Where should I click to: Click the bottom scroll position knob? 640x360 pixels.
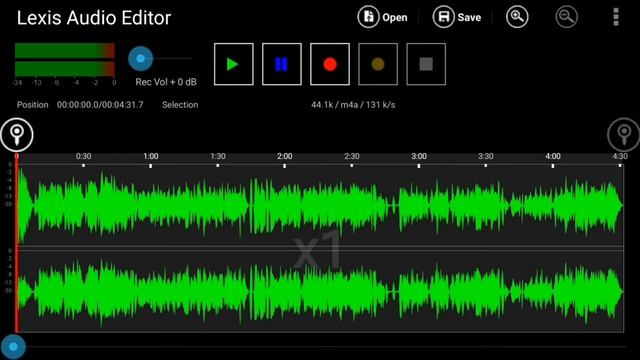pyautogui.click(x=13, y=347)
